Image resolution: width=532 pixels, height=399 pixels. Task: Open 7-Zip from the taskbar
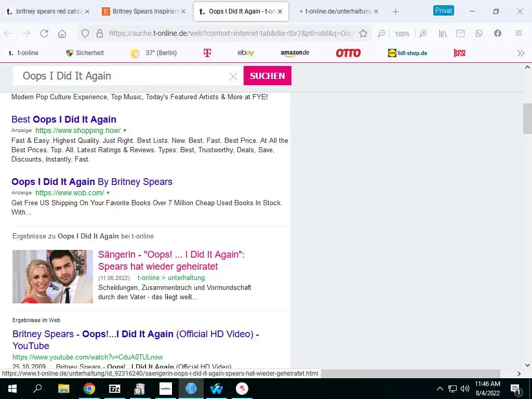115,389
